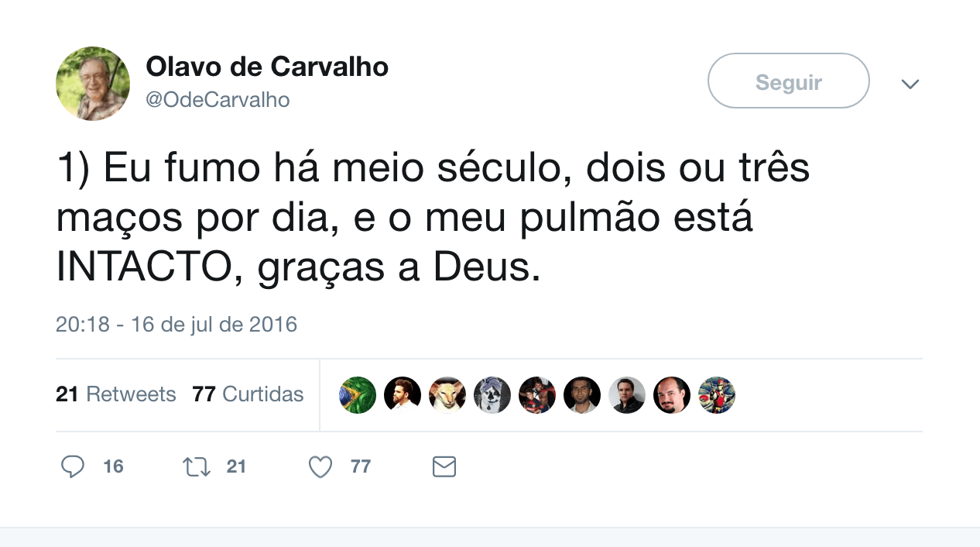Click Olavo de Carvalho's profile picture
980x547 pixels.
coord(93,84)
